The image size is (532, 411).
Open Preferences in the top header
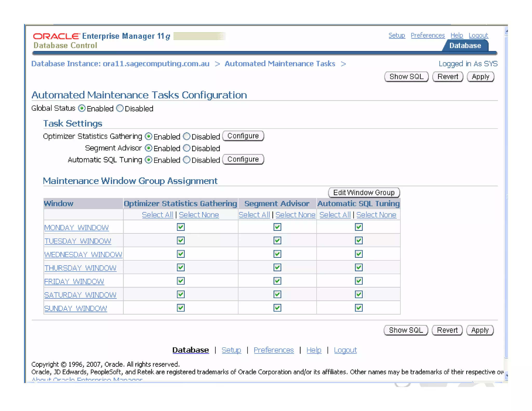tap(428, 35)
